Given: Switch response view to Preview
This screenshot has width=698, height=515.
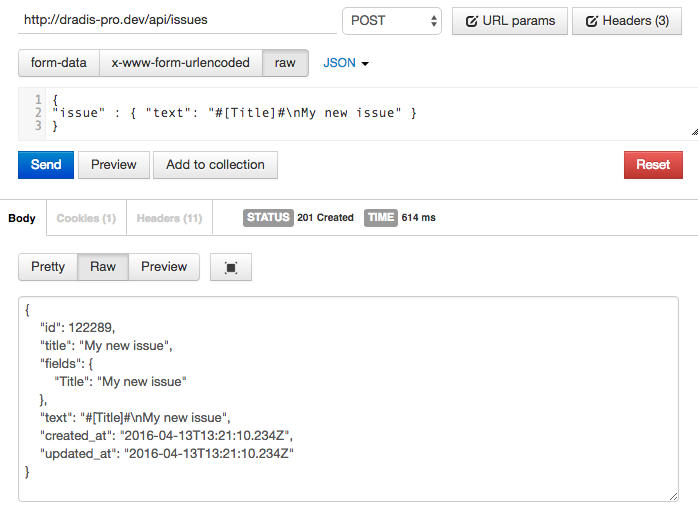Looking at the screenshot, I should [164, 267].
